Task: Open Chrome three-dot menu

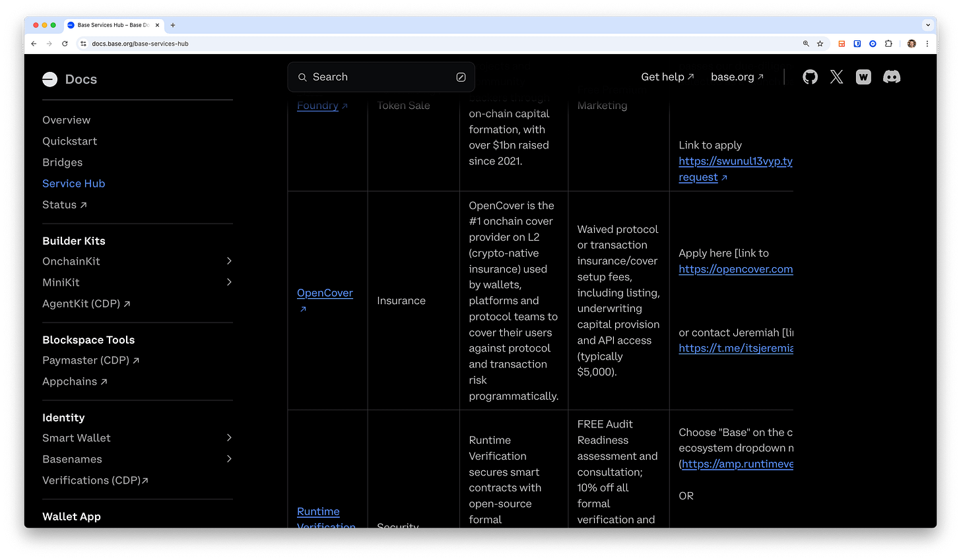Action: pos(927,44)
